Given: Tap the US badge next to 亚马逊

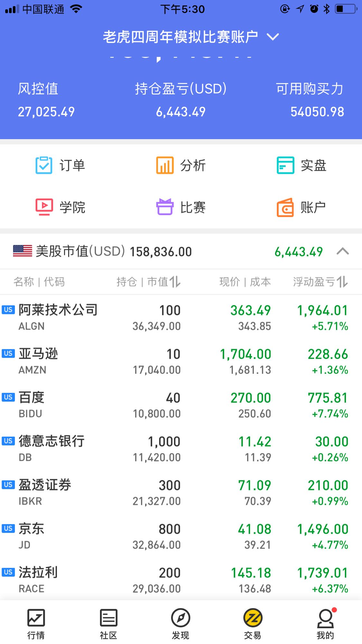Looking at the screenshot, I should coord(8,354).
